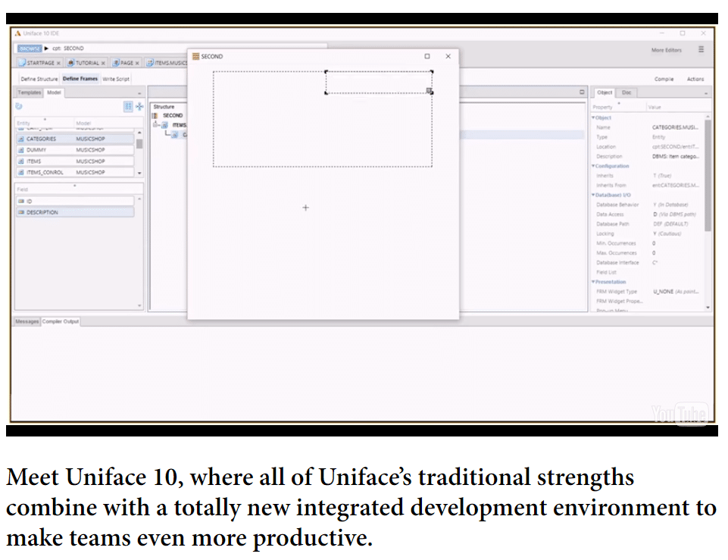The width and height of the screenshot is (728, 560).
Task: Click the TUTORIAL tab icon
Action: pos(71,62)
